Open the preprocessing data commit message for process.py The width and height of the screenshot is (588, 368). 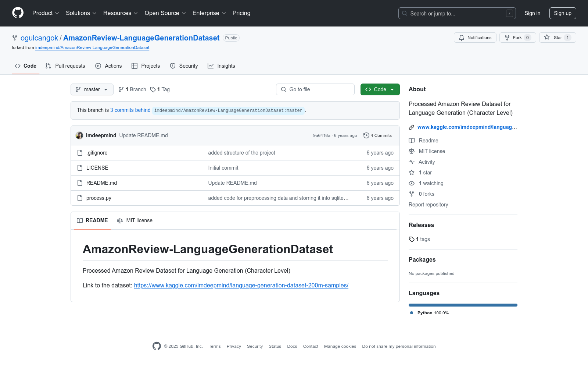(x=278, y=198)
